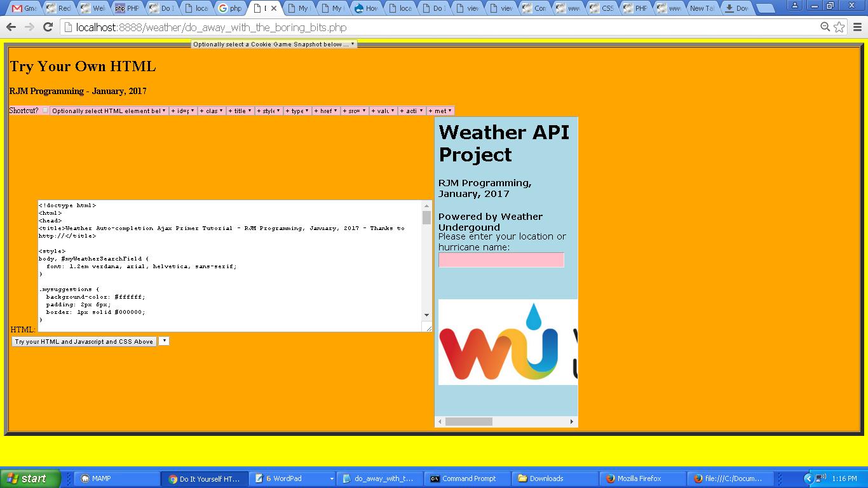The image size is (868, 488).
Task: Open the 'Optionally select HTML element' dropdown
Action: [109, 111]
